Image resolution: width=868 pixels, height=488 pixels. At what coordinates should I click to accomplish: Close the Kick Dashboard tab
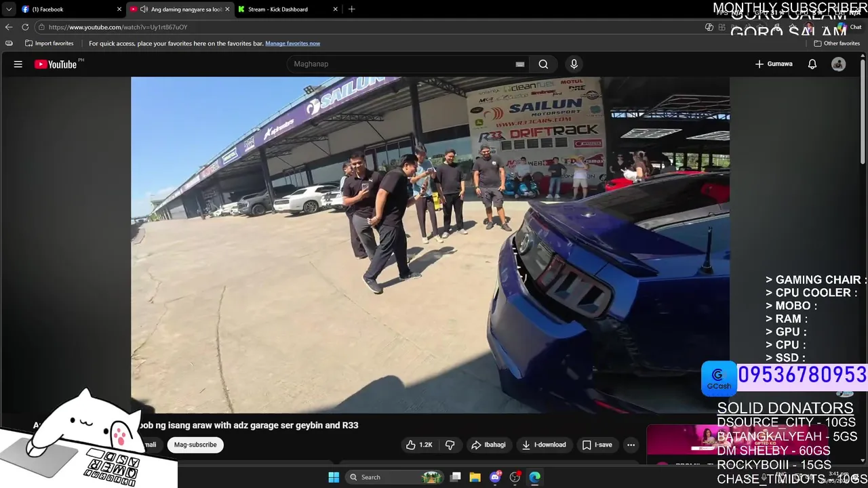coord(335,9)
